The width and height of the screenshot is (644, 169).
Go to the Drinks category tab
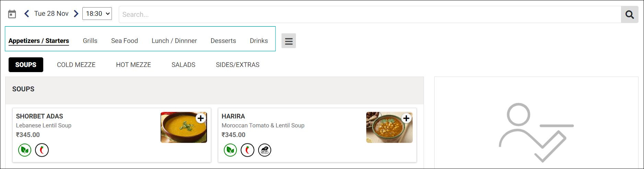point(258,41)
